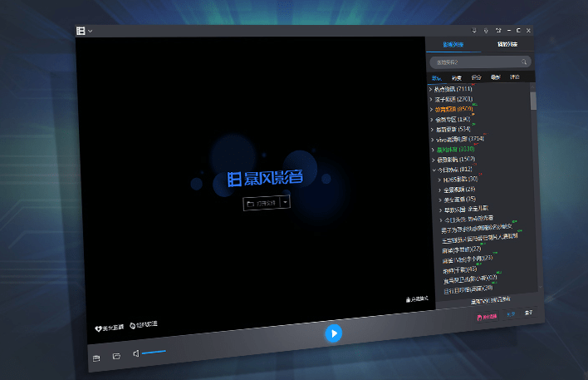Screen dimensions: 588x380
Task: Switch to the 影视列表 tab
Action: point(453,44)
